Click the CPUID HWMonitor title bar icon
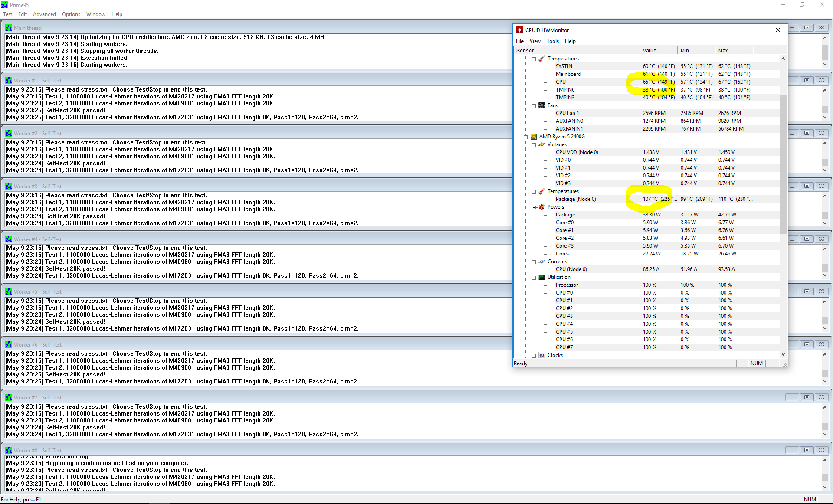The image size is (833, 504). 520,30
